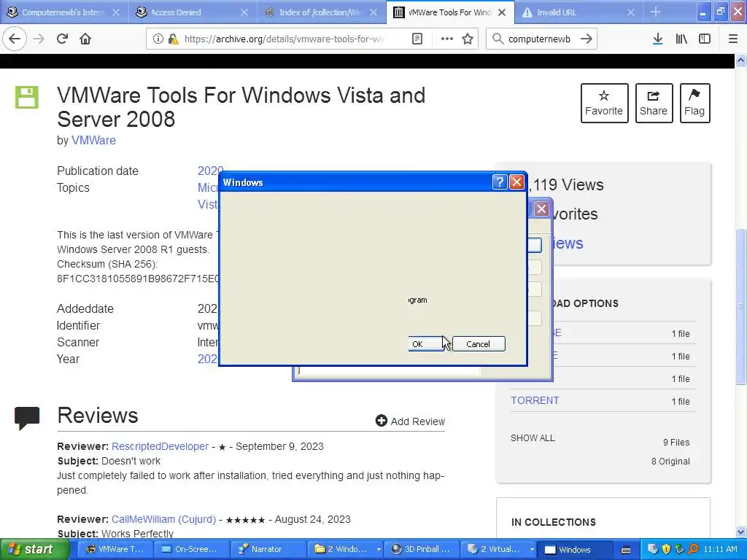Click OK in the Windows dialog
This screenshot has height=560, width=747.
(425, 344)
